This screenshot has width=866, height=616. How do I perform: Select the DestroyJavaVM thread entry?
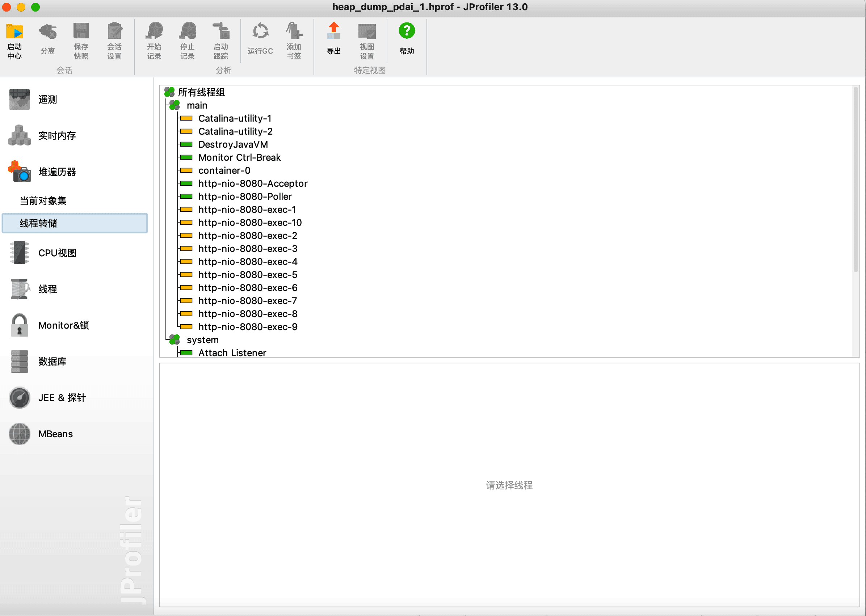coord(233,144)
